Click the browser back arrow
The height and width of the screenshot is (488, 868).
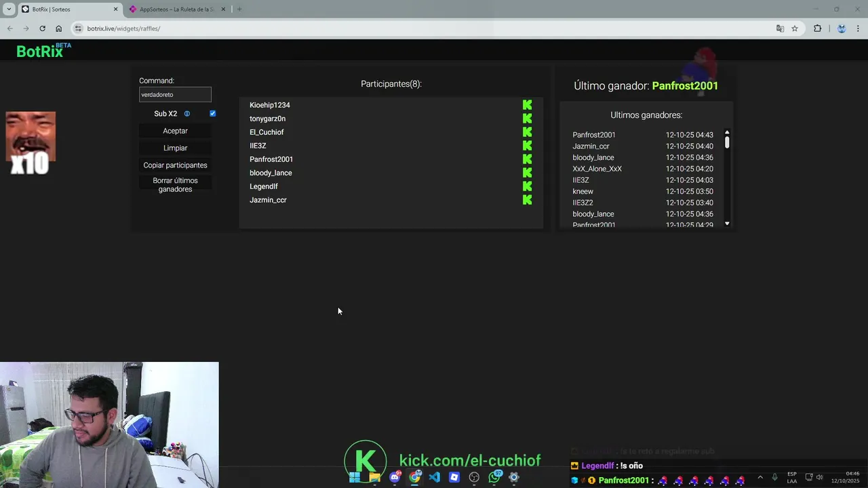pos(9,28)
